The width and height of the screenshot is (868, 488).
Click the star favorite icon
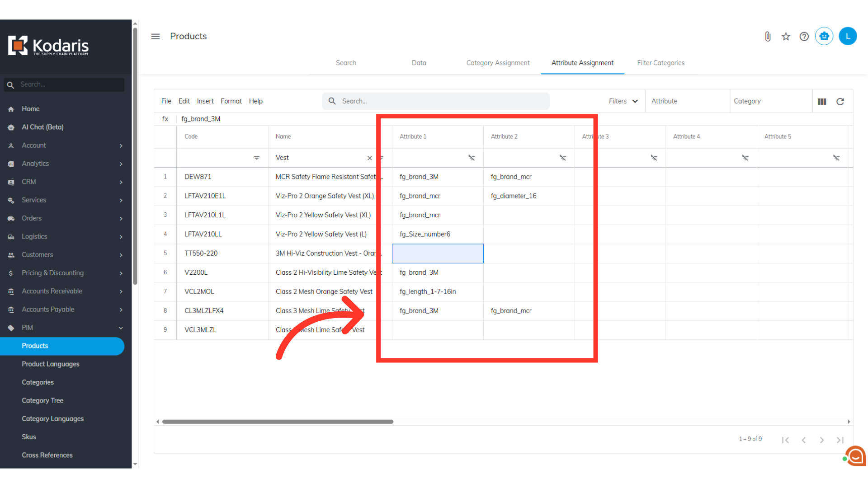coord(786,37)
